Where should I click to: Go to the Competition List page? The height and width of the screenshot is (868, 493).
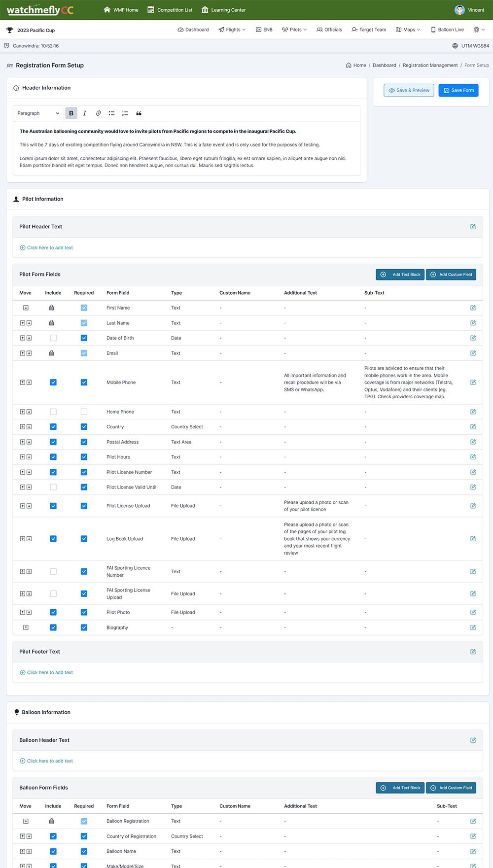(170, 10)
